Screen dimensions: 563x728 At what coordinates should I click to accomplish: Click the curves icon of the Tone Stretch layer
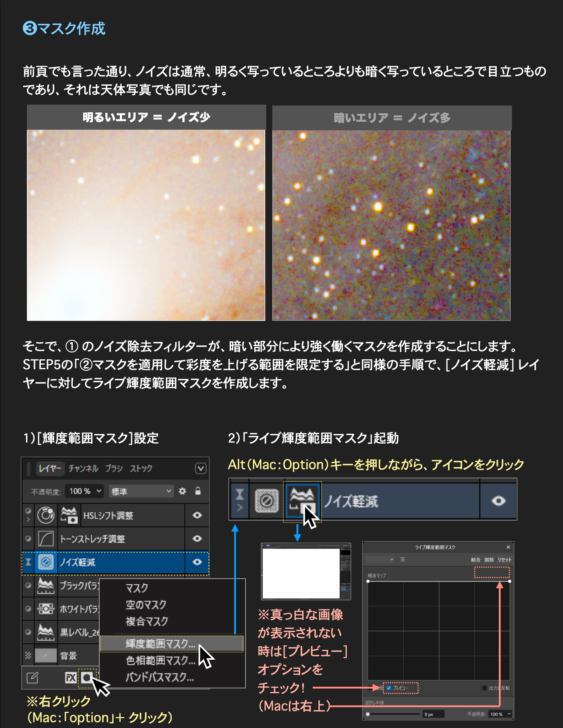(x=46, y=539)
